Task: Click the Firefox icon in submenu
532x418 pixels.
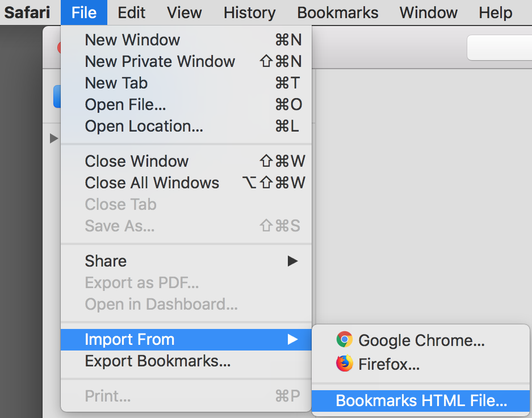Action: [x=344, y=364]
